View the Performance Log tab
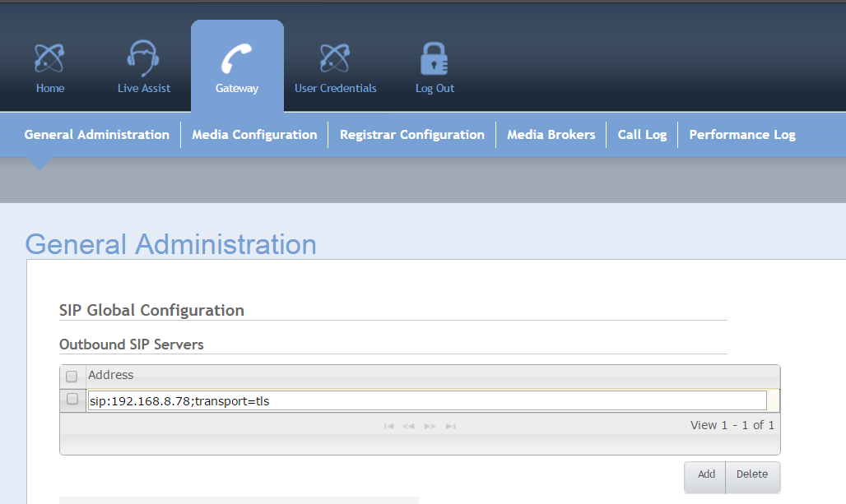The image size is (846, 504). click(742, 135)
